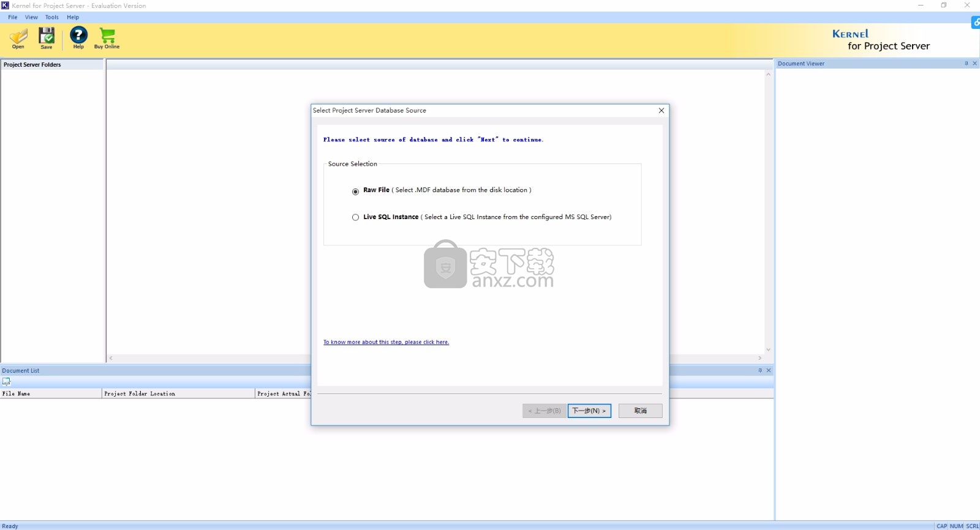Click the blue icon at top-right edge
This screenshot has height=530, width=980.
pyautogui.click(x=976, y=23)
